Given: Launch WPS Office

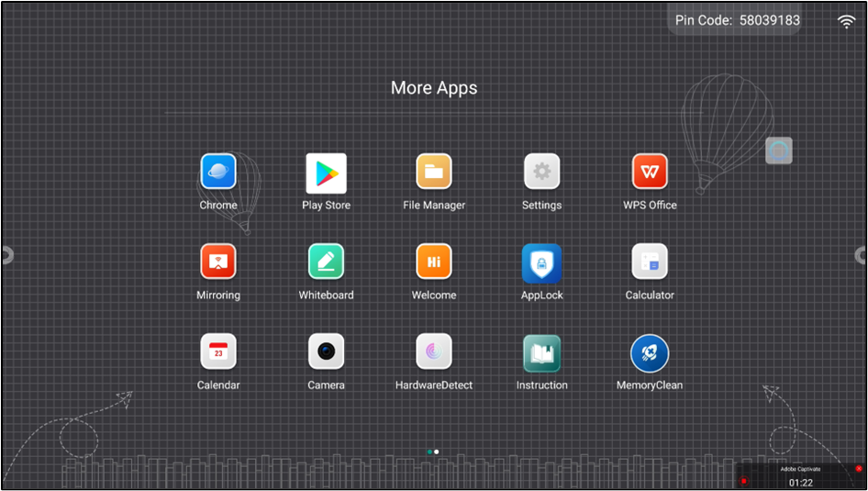Looking at the screenshot, I should pyautogui.click(x=650, y=172).
